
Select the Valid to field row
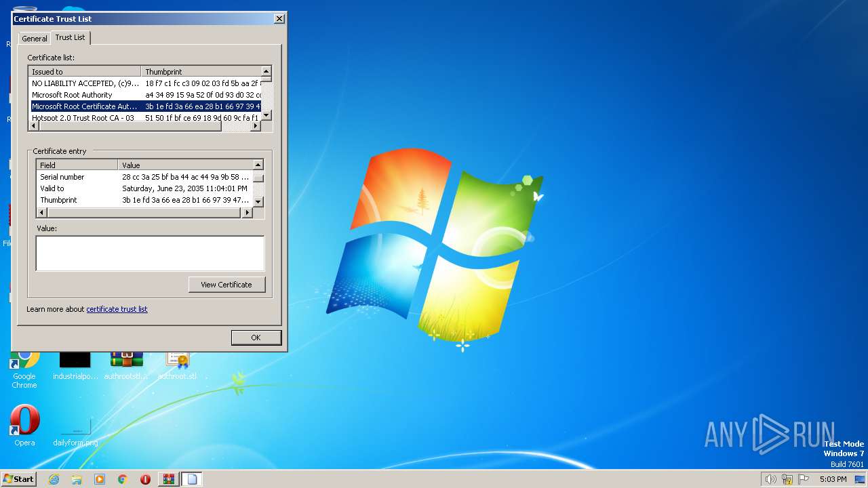point(144,188)
